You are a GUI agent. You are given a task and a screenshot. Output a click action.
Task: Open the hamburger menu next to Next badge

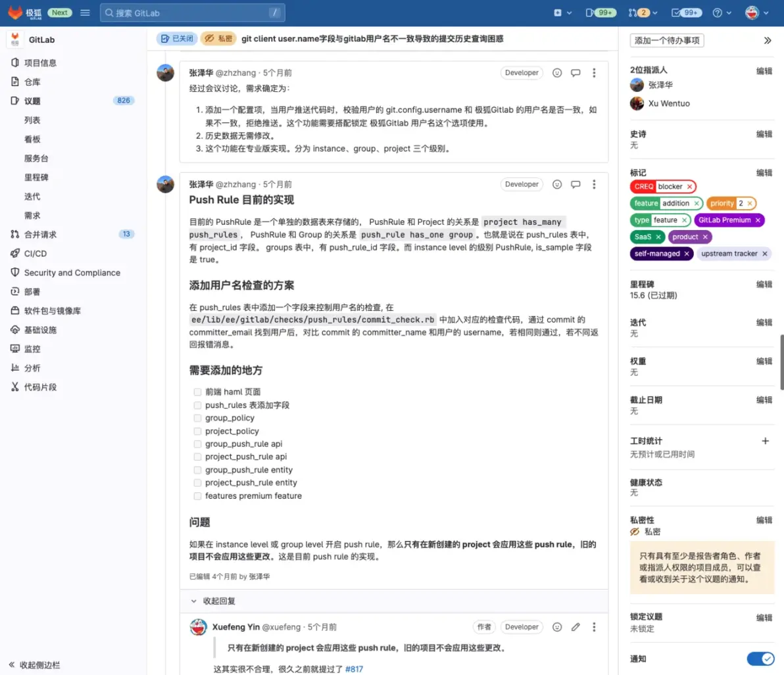[85, 13]
